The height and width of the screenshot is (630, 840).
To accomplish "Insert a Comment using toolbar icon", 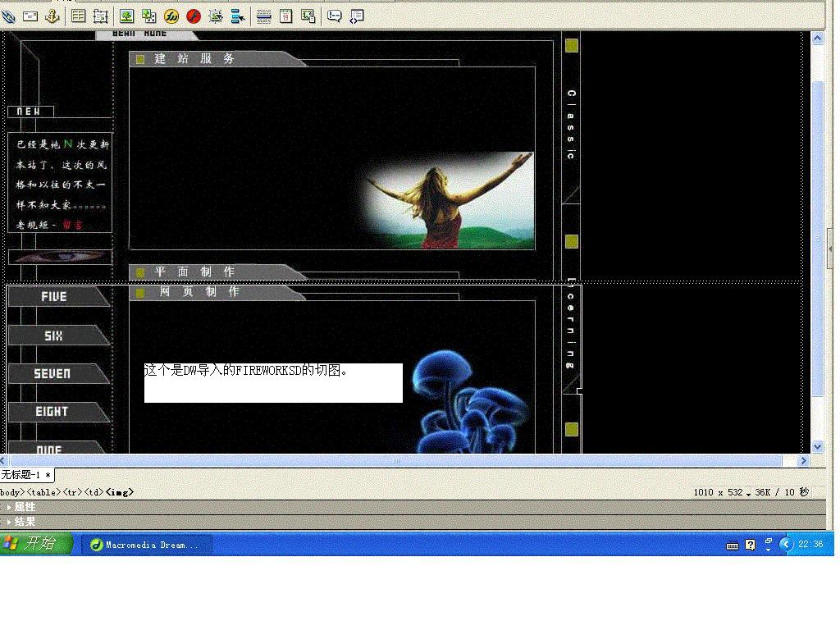I will coord(335,16).
